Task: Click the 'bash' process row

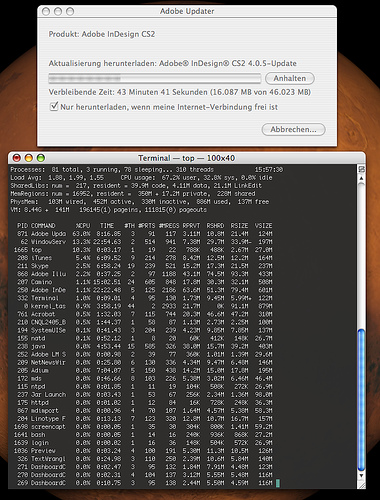Action: click(144, 435)
